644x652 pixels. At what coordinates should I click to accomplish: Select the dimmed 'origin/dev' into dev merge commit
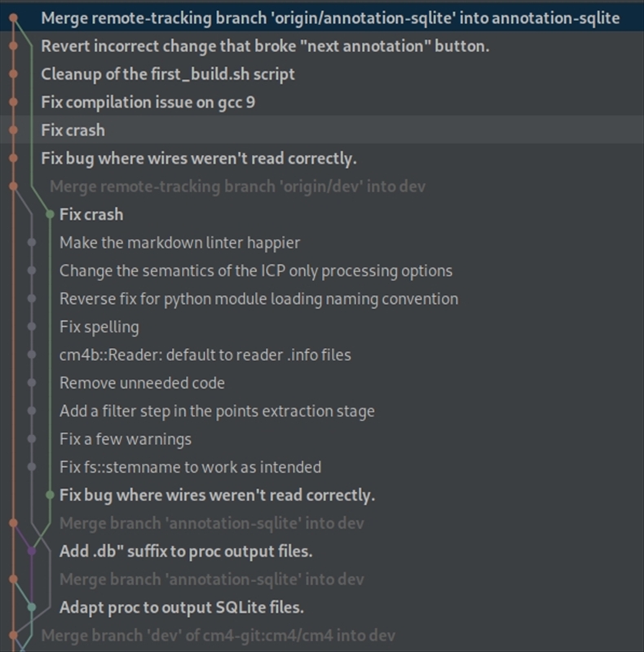[x=237, y=187]
